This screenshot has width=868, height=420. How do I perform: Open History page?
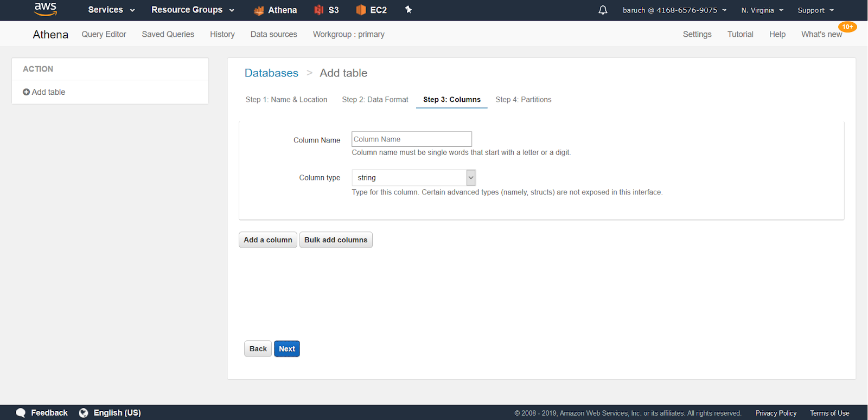[x=222, y=34]
